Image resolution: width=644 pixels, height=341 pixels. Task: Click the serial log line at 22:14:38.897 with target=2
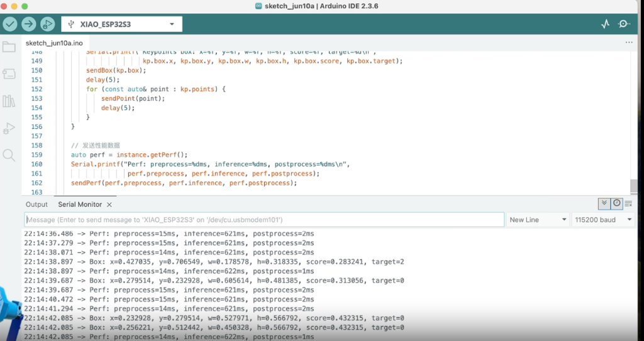point(214,262)
